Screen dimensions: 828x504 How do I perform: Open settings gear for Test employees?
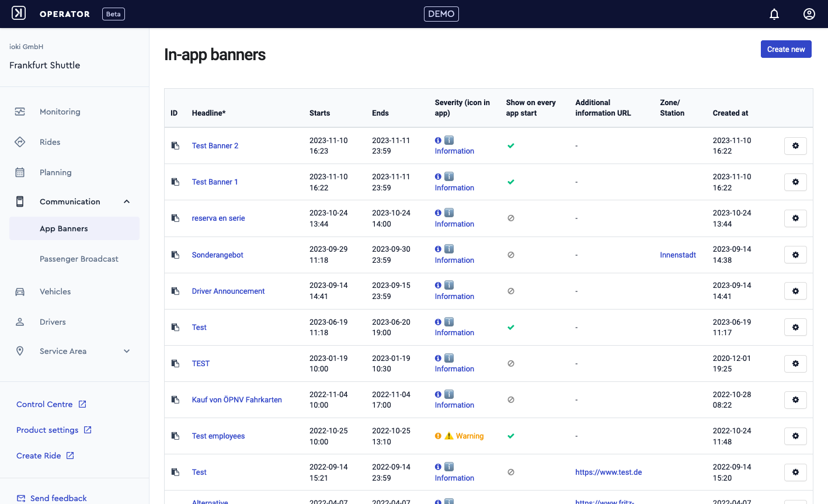click(x=795, y=436)
